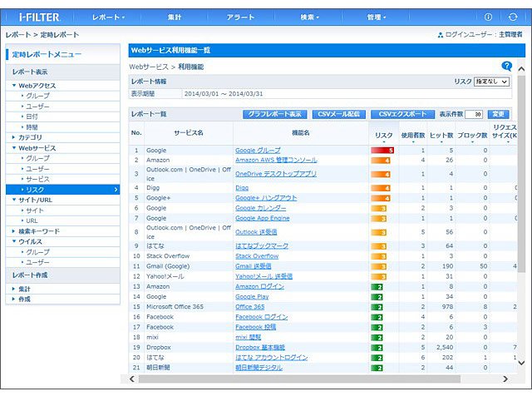Screen dimensions: 532x416
Task: Open the アラート top menu item
Action: click(x=240, y=17)
